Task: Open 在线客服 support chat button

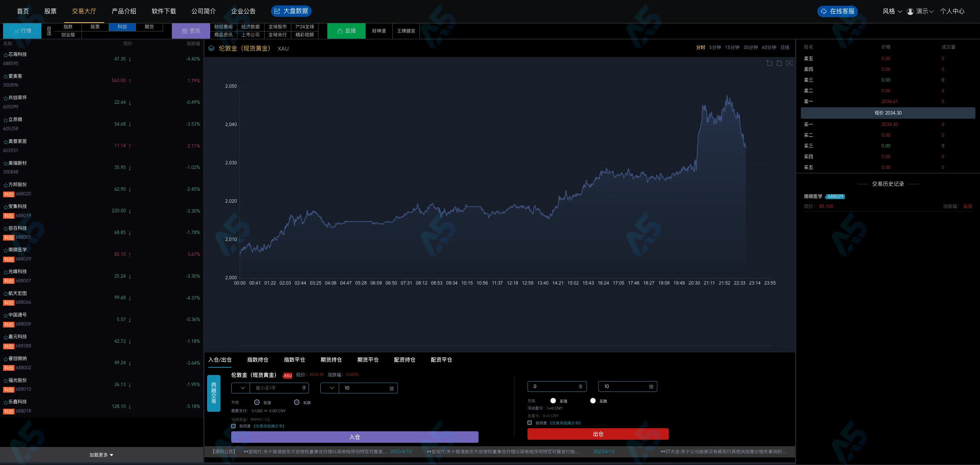Action: (838, 11)
